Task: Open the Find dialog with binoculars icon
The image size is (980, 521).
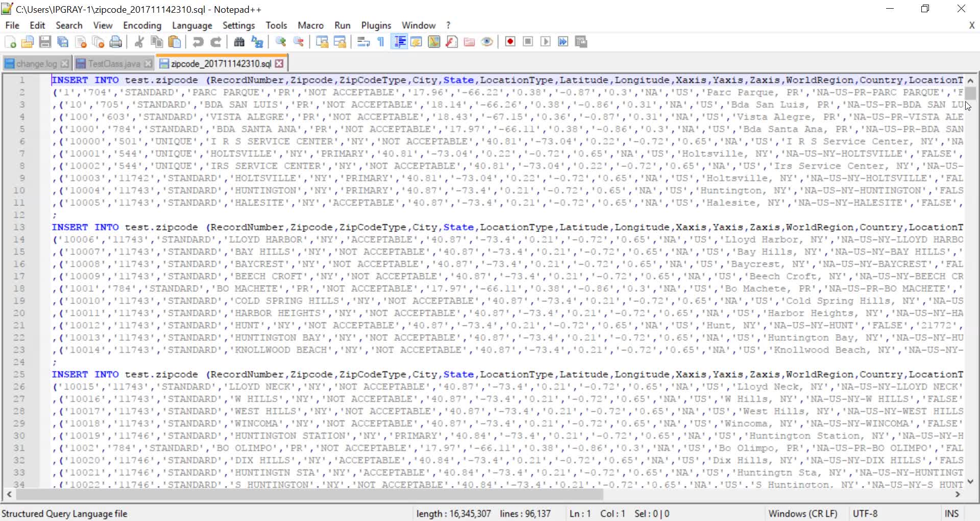Action: point(238,41)
